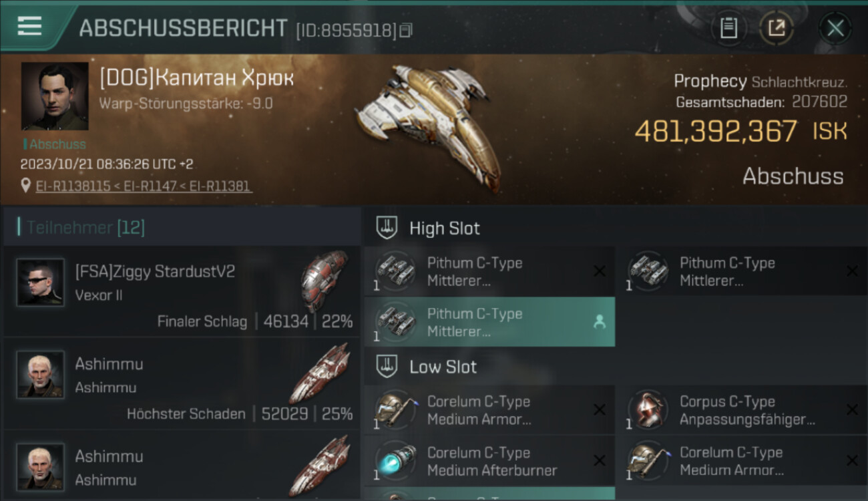Click the share export icon in the header
This screenshot has height=501, width=868.
pos(777,28)
